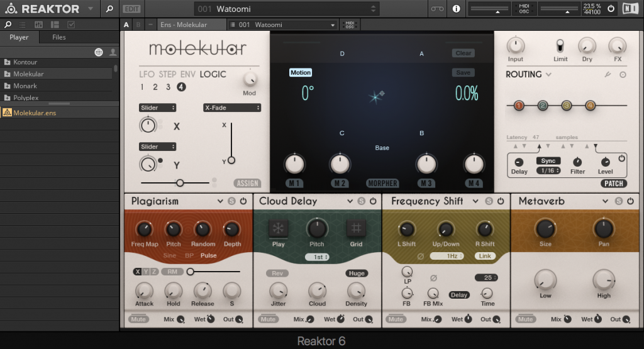The height and width of the screenshot is (349, 644).
Task: Toggle the routing delay section power button
Action: [622, 158]
